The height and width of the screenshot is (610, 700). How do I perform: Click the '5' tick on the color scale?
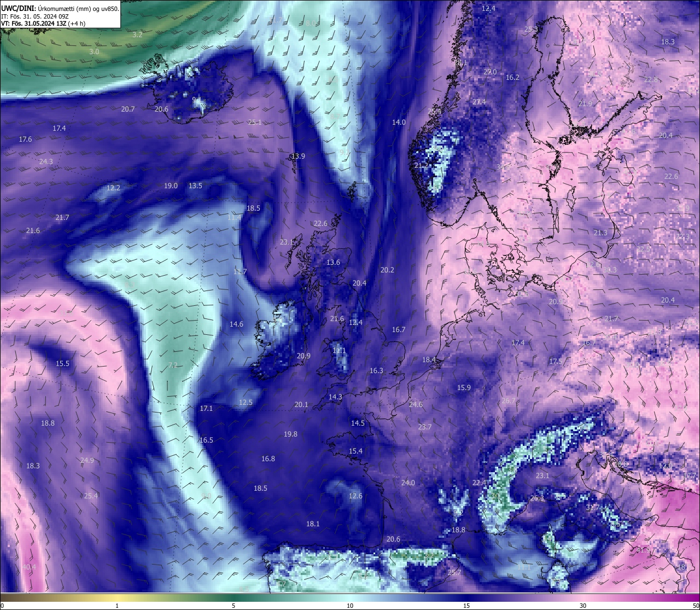point(234,606)
